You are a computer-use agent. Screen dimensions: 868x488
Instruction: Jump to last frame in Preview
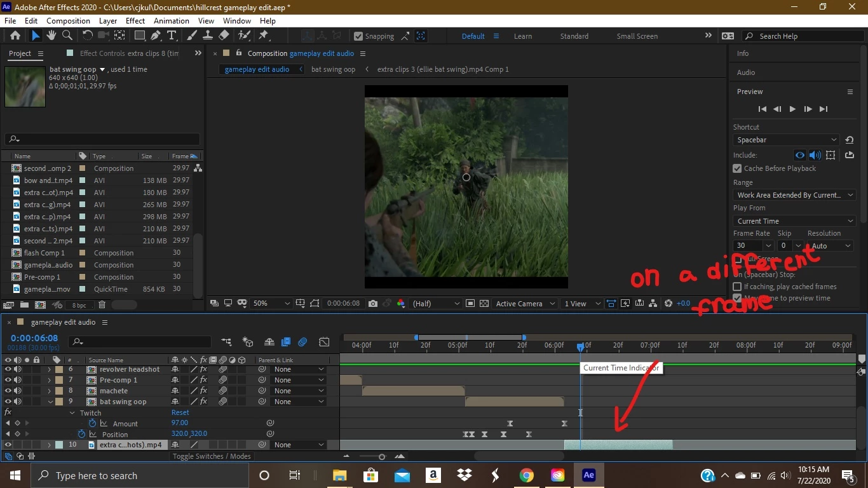point(824,109)
